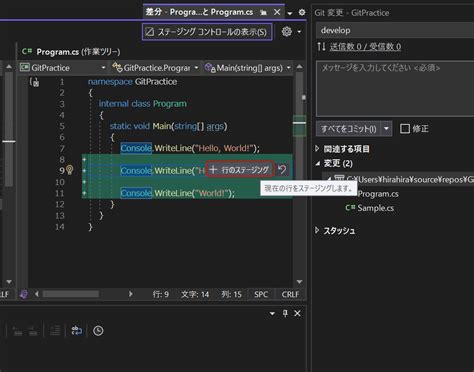Click the clock history icon in bottom toolbar
Image resolution: width=474 pixels, height=372 pixels.
(x=98, y=331)
